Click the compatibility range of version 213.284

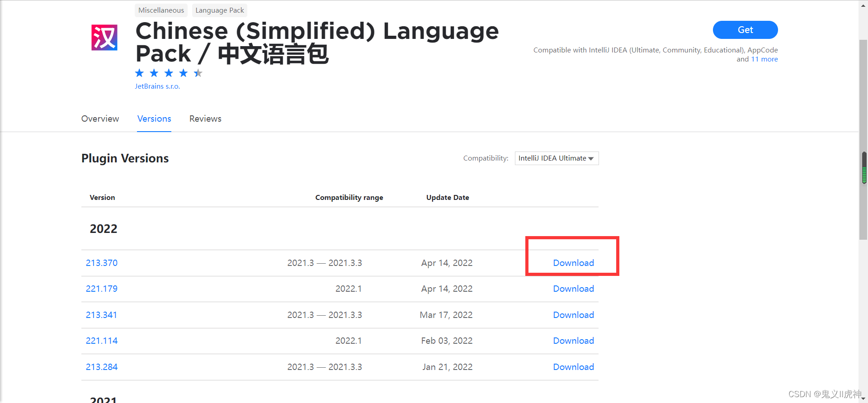point(325,367)
